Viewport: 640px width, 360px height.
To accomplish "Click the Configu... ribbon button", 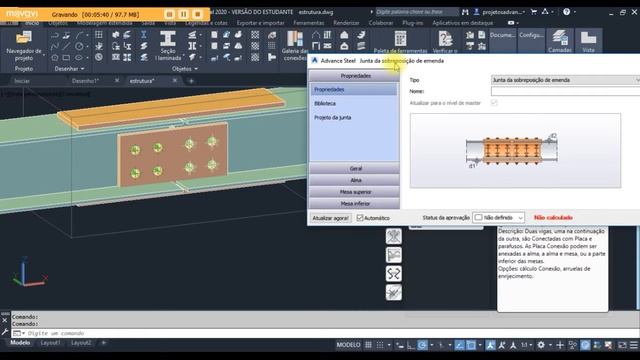I will point(531,40).
